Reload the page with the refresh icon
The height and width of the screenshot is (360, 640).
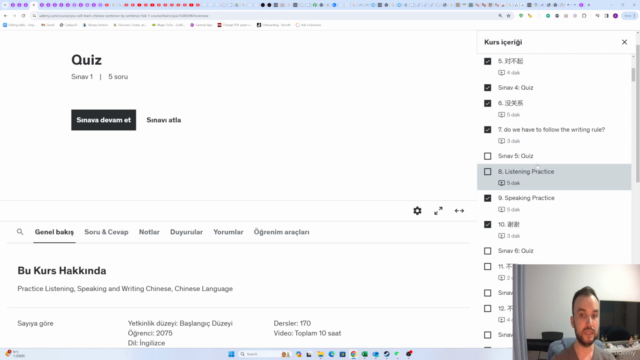23,16
